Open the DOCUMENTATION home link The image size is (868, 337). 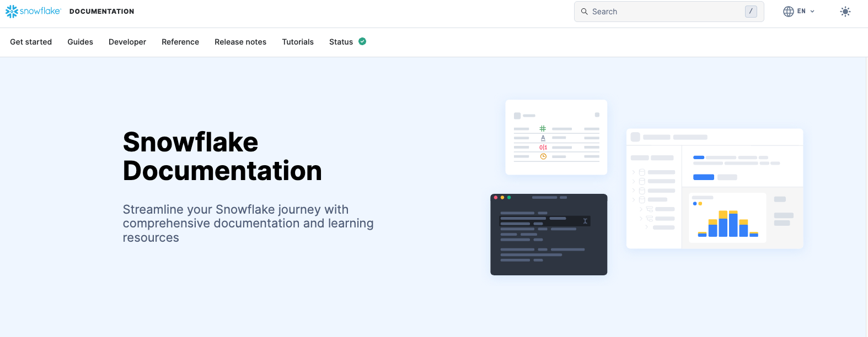102,12
